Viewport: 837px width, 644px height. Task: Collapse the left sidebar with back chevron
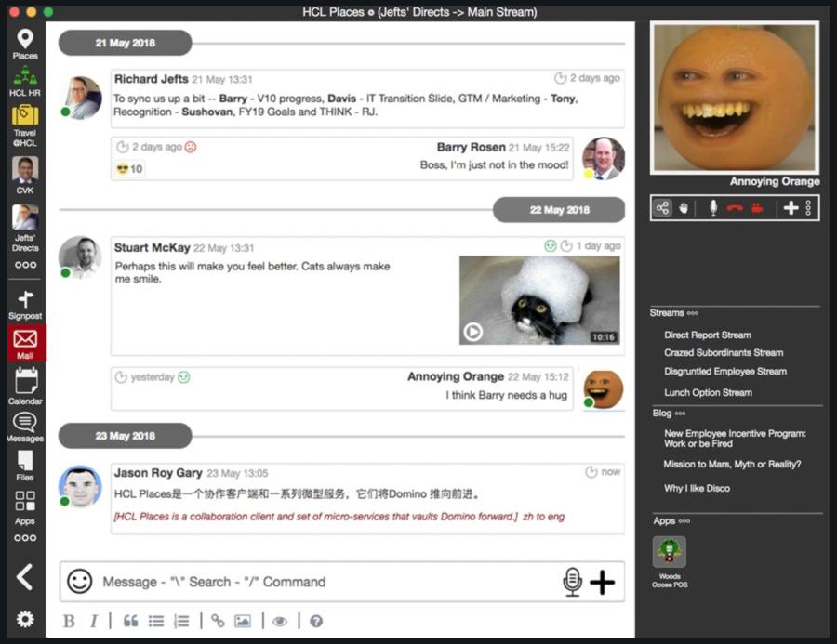coord(24,577)
